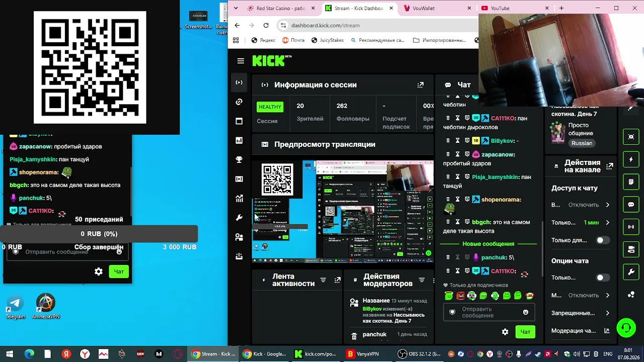The image size is (644, 362).
Task: Click the Russian language tag
Action: pos(582,143)
